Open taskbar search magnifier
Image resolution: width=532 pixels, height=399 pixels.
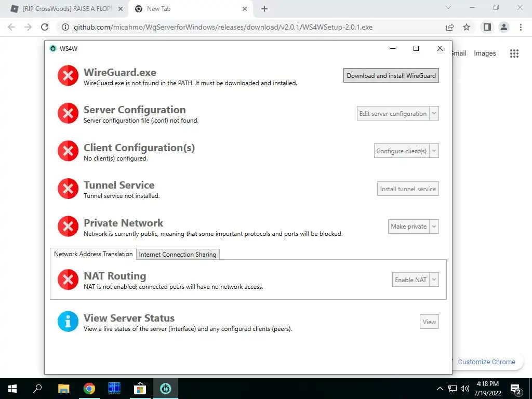pyautogui.click(x=37, y=389)
